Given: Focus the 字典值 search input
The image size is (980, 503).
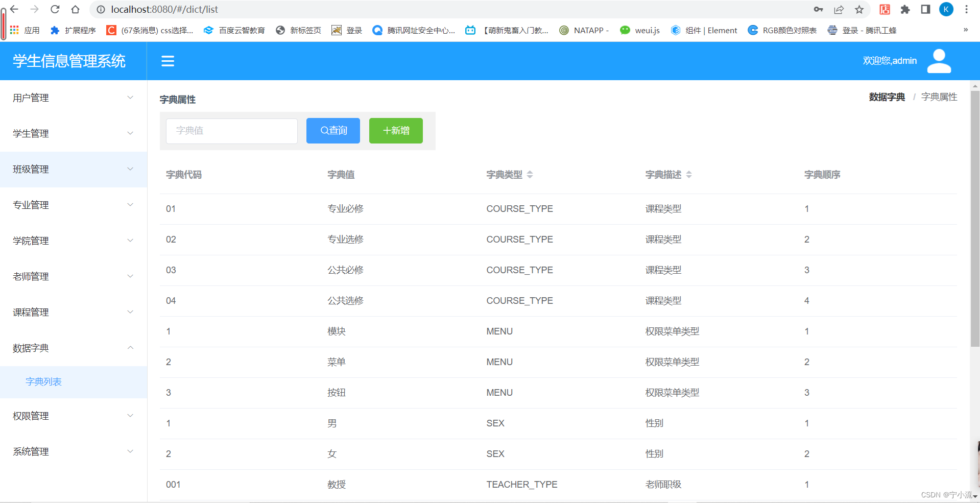Looking at the screenshot, I should coord(232,131).
